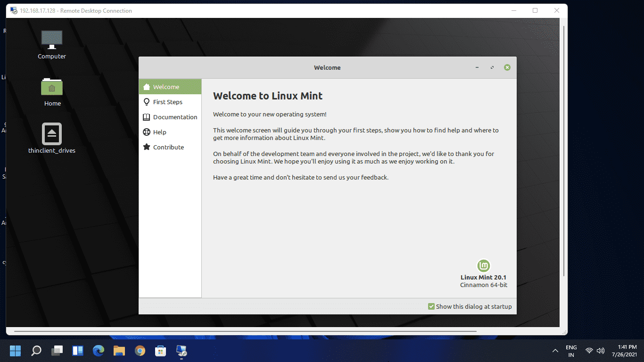Expand hidden icons in the system tray
This screenshot has height=362, width=644.
pos(555,350)
